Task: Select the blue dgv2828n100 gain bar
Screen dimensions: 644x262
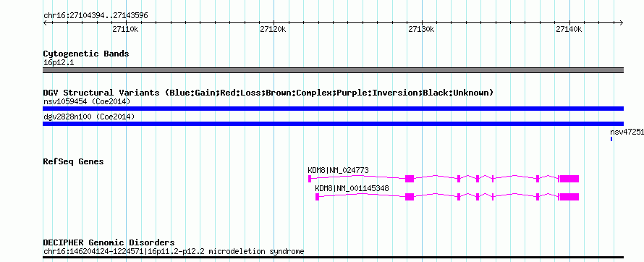Action: (333, 124)
